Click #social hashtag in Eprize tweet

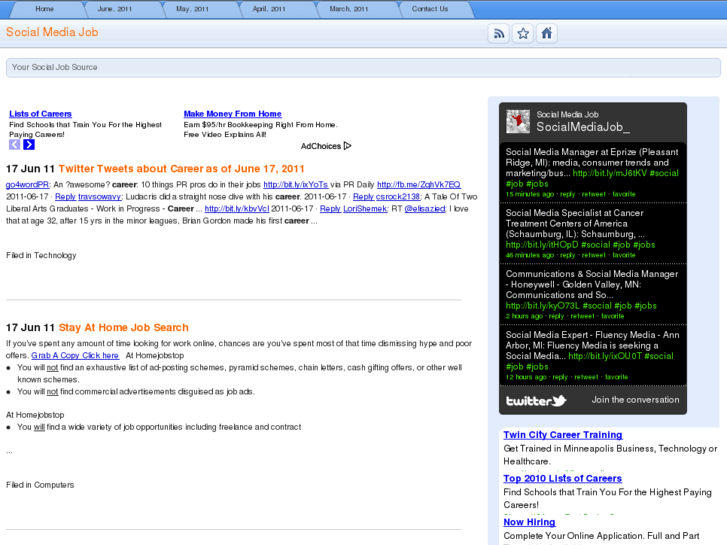click(x=664, y=173)
